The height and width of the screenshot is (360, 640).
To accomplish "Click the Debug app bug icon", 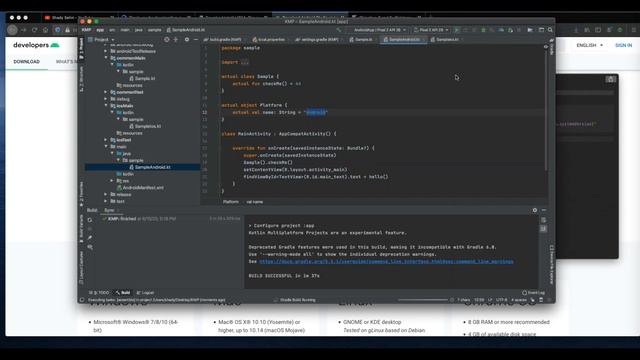I will pos(483,30).
